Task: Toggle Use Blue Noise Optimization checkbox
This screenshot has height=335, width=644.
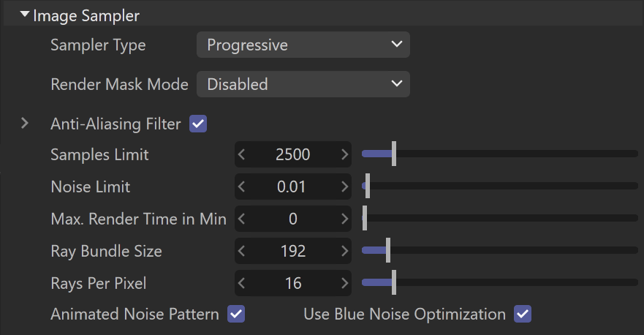Action: [523, 314]
